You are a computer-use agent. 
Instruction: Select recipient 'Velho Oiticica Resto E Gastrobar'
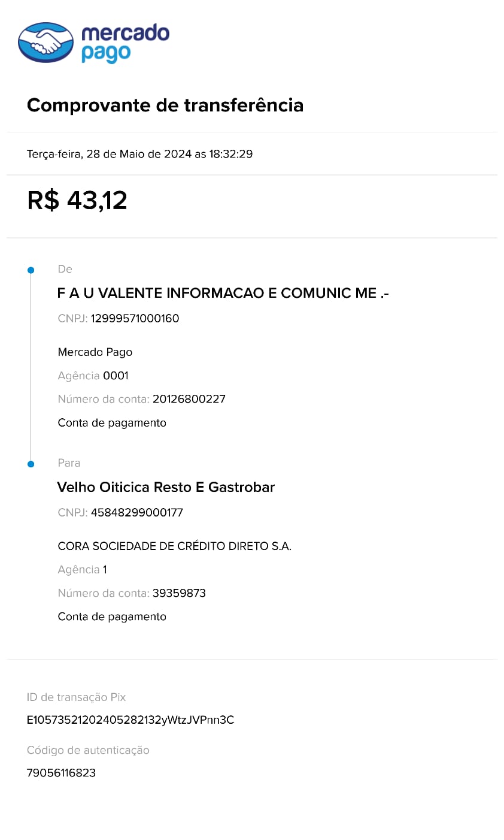[166, 487]
